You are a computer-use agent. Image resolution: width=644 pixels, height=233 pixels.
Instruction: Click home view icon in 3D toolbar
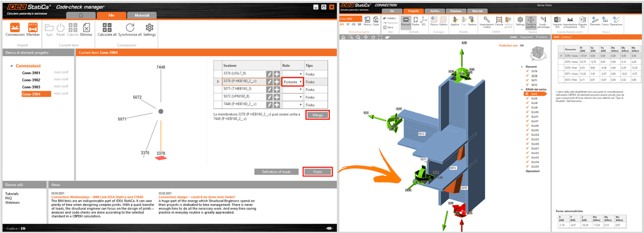coord(344,37)
